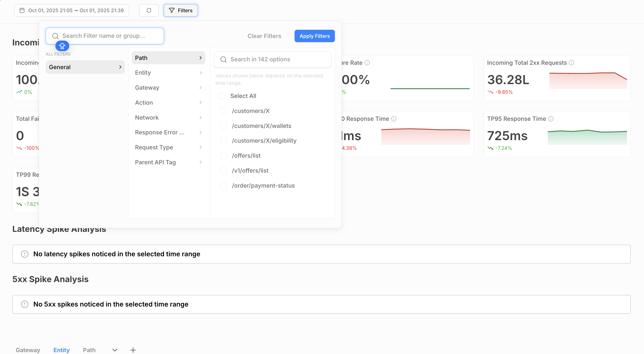Expand the Response Error filter category
Screen dimensions: 644x354
pos(168,133)
